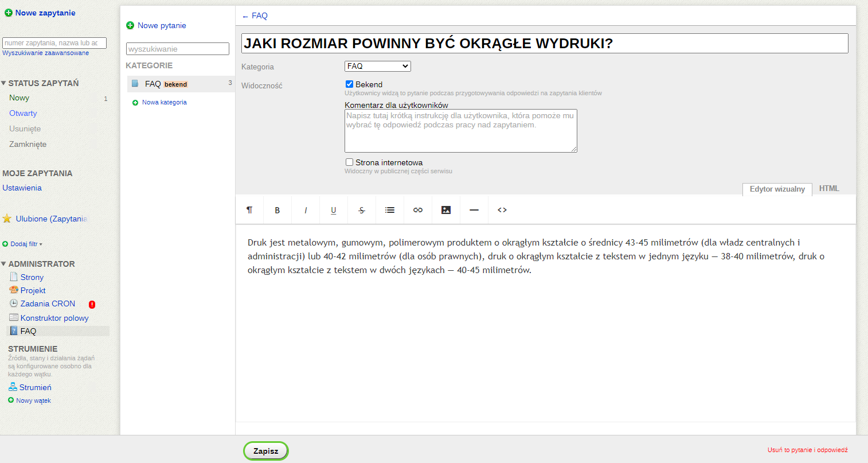868x463 pixels.
Task: Open source code view icon
Action: tap(502, 210)
